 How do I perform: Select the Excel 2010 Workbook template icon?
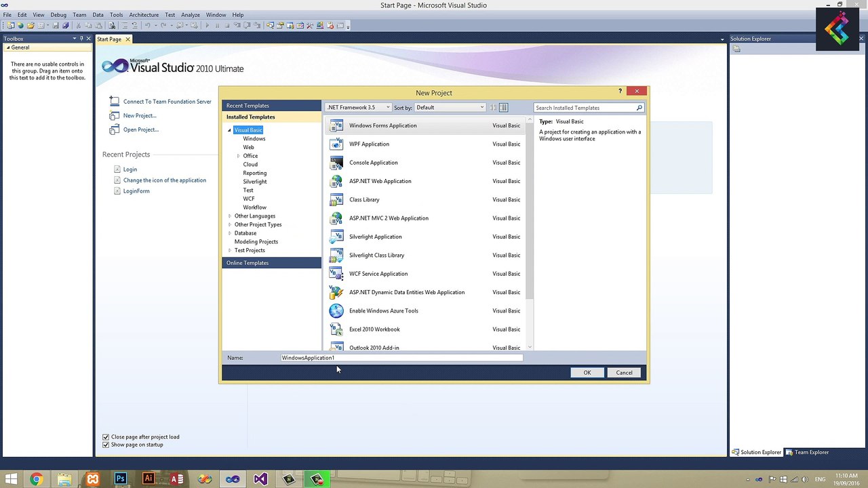click(336, 329)
